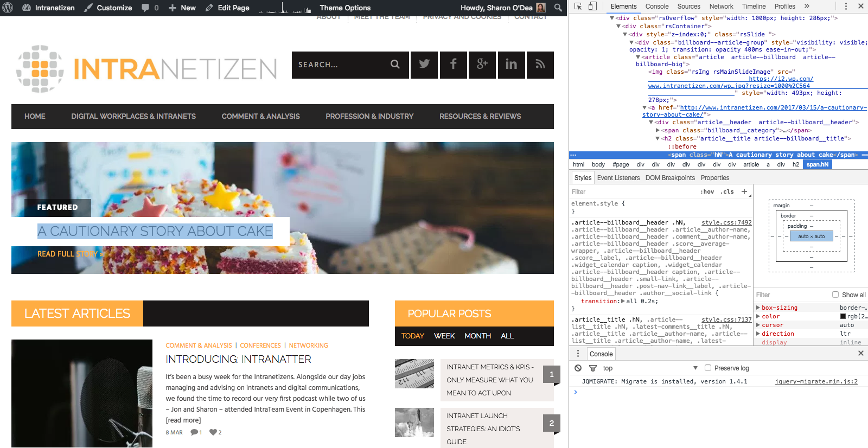This screenshot has height=448, width=868.
Task: Expand the cursor computed property
Action: coord(758,325)
